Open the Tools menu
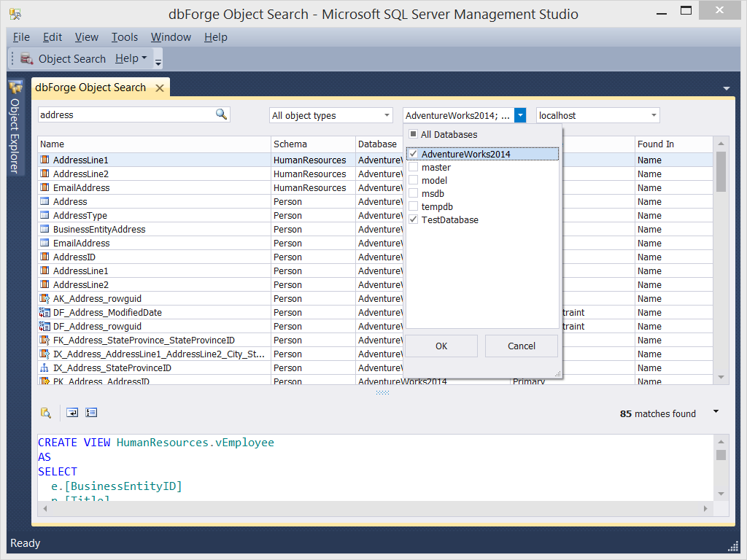Image resolution: width=747 pixels, height=560 pixels. click(x=124, y=37)
